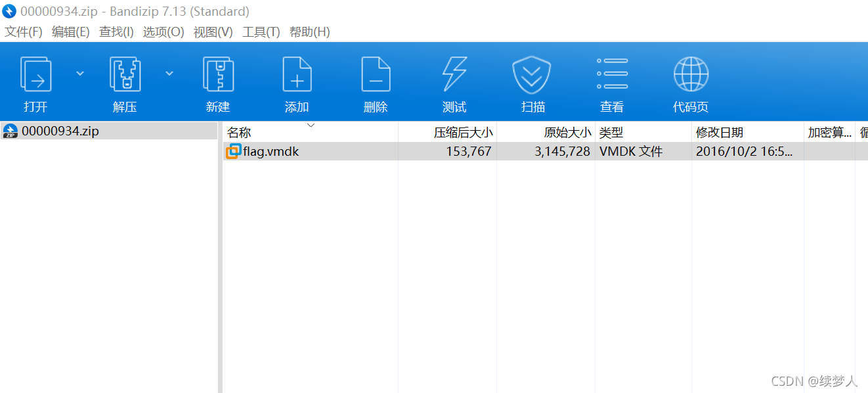Select 00000934.zip in the tree panel
The width and height of the screenshot is (868, 393).
pyautogui.click(x=109, y=131)
